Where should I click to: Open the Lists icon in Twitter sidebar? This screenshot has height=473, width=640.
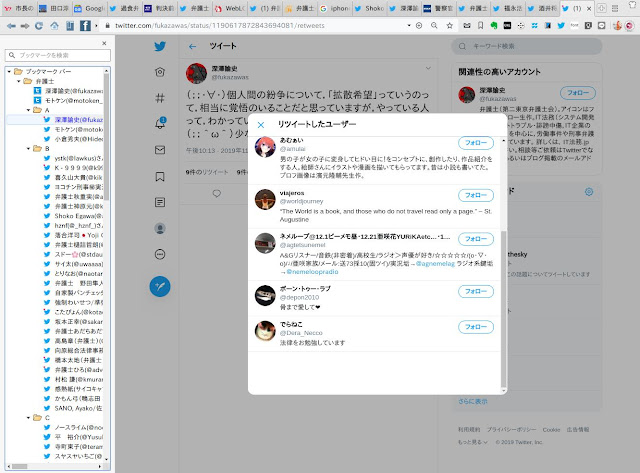click(160, 202)
